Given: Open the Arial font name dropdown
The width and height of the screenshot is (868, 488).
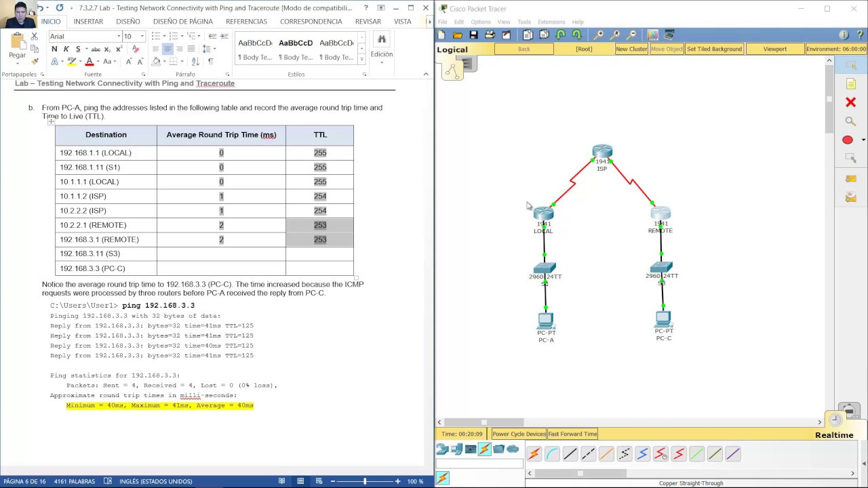Looking at the screenshot, I should pos(119,36).
